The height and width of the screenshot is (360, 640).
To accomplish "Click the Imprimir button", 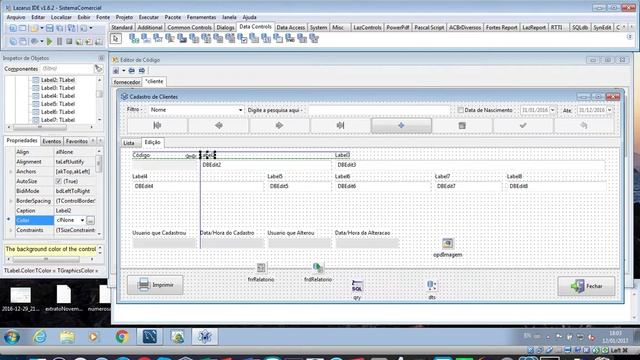I will [155, 285].
